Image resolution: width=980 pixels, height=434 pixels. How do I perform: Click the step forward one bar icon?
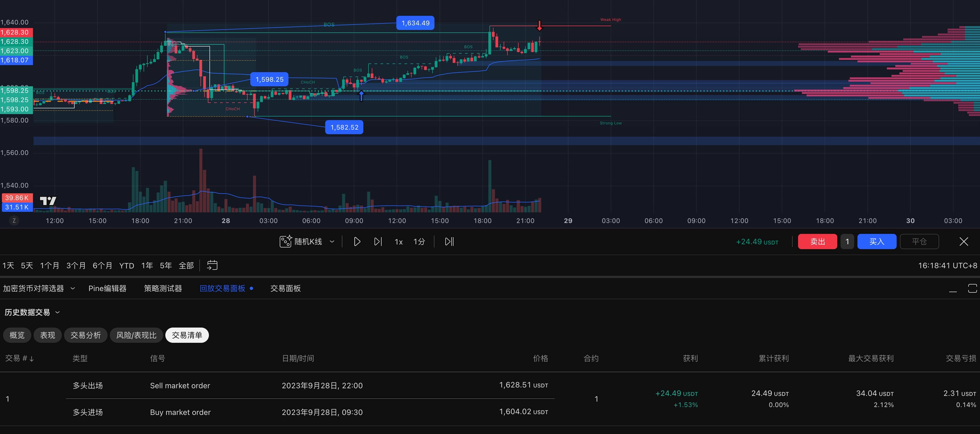click(x=378, y=242)
